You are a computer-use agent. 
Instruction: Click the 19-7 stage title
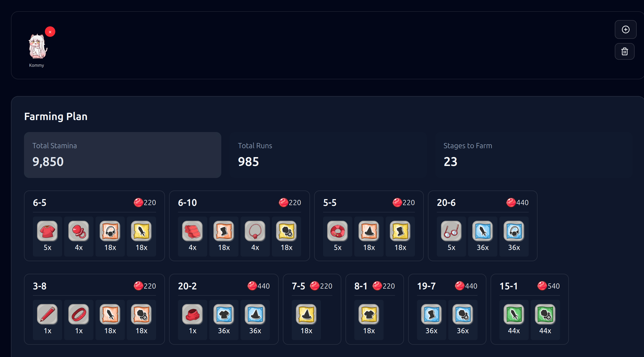(x=426, y=286)
